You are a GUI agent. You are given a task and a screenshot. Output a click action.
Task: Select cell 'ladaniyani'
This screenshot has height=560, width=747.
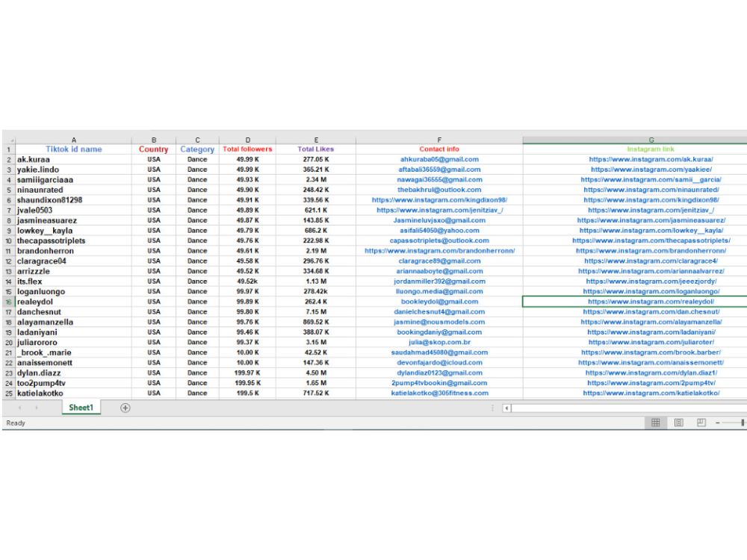[x=73, y=332]
